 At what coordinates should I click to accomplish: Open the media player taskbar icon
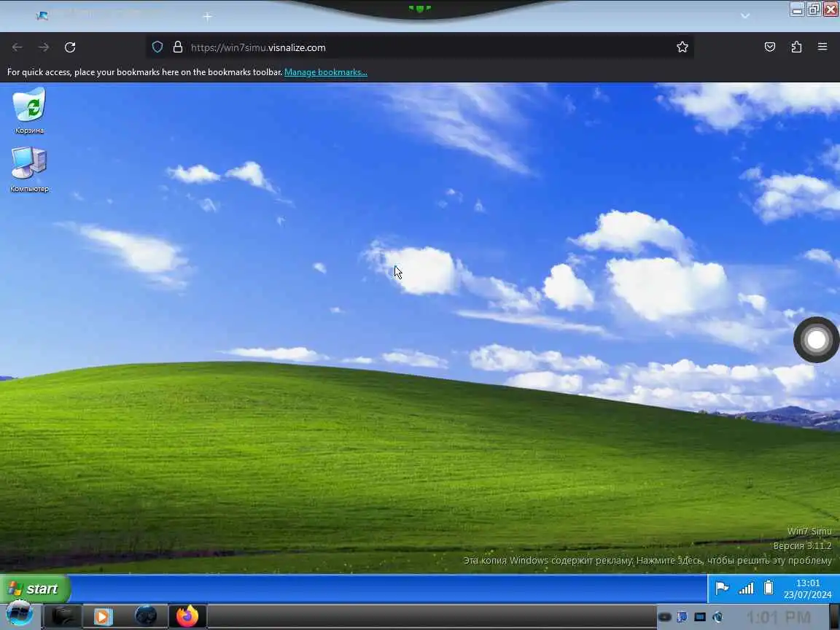(x=103, y=617)
